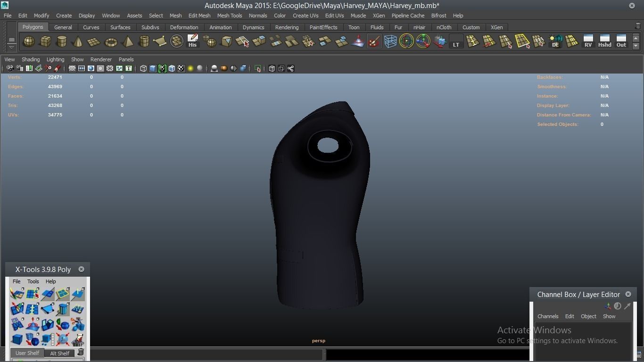Create a polygon cone primitive
The image size is (644, 362).
tap(78, 41)
